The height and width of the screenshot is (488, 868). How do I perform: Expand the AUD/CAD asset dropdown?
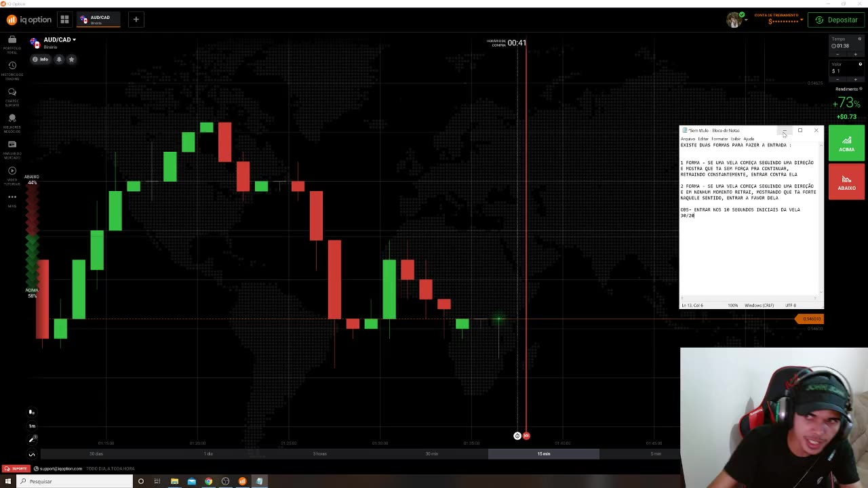[x=60, y=40]
